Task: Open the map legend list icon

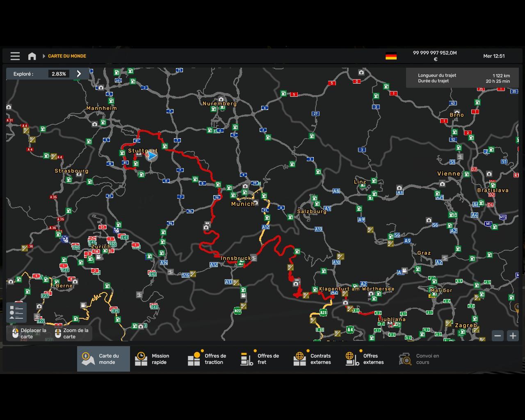Action: tap(16, 313)
